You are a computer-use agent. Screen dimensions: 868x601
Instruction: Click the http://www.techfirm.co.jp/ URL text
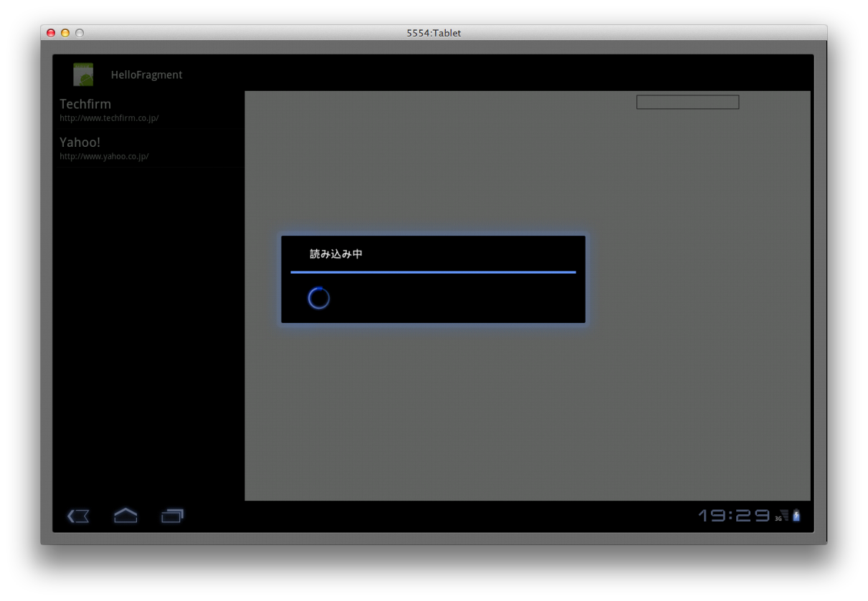point(109,118)
